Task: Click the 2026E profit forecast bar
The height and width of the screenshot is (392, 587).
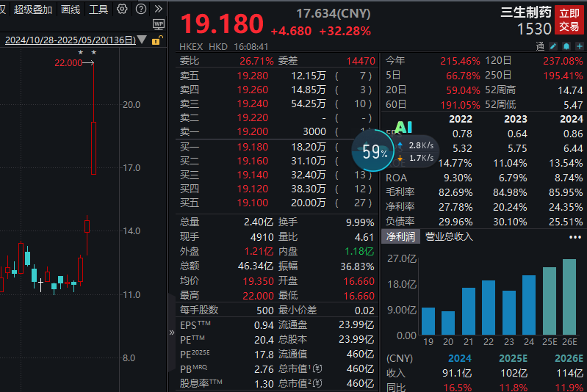Action: (569, 297)
